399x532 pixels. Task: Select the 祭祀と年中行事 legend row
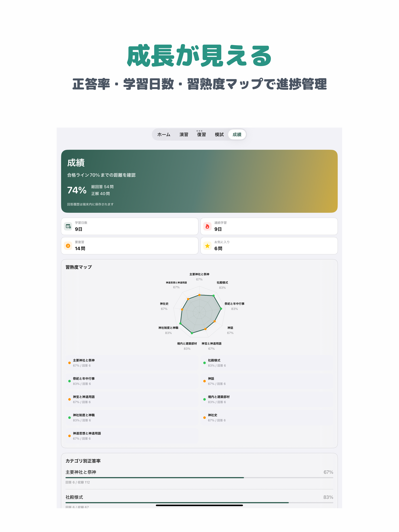pos(132,381)
